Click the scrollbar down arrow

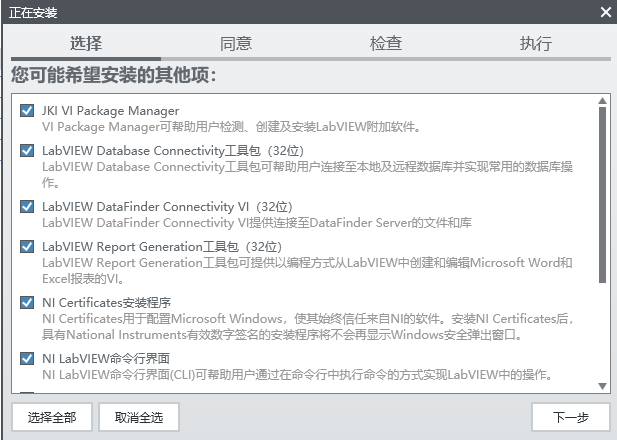602,386
